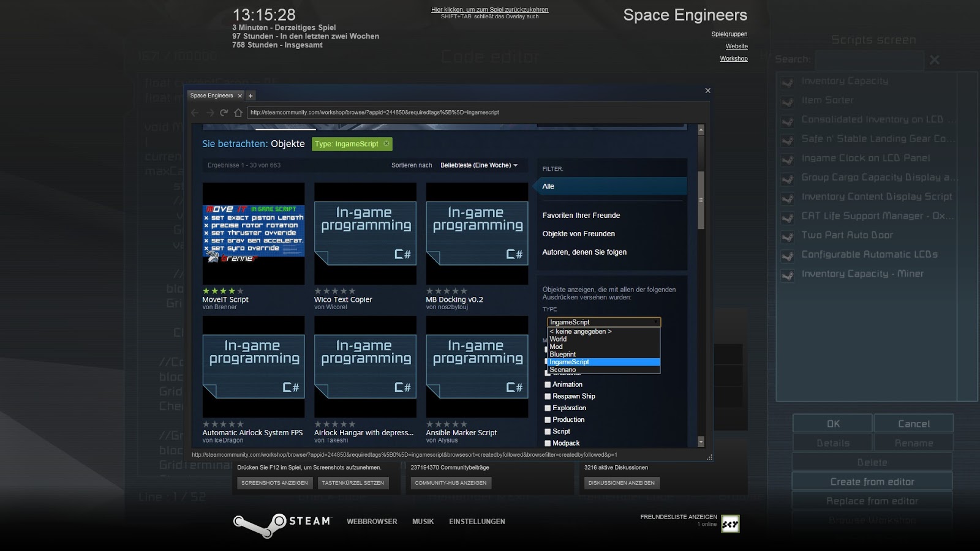Click the Steam icon beside Configurable Automatic LCDs

[788, 256]
